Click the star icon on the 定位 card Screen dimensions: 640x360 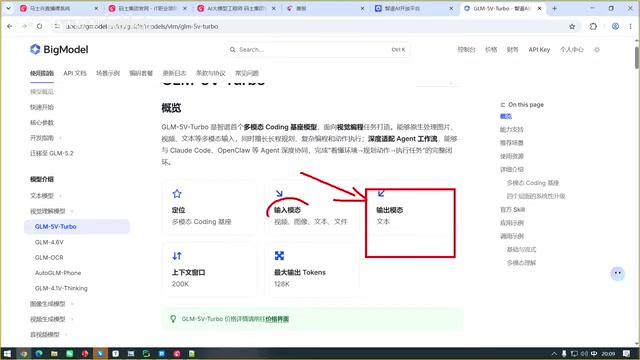click(x=177, y=193)
